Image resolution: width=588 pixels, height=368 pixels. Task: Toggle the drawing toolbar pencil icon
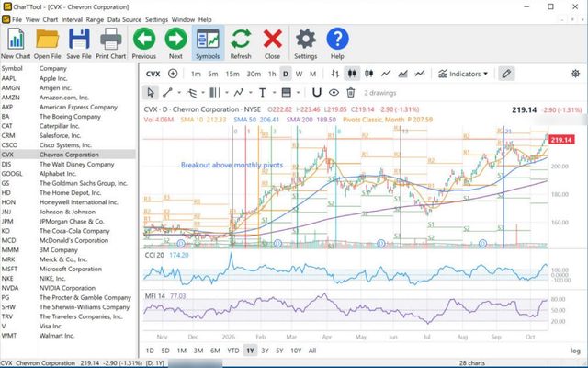pyautogui.click(x=506, y=74)
